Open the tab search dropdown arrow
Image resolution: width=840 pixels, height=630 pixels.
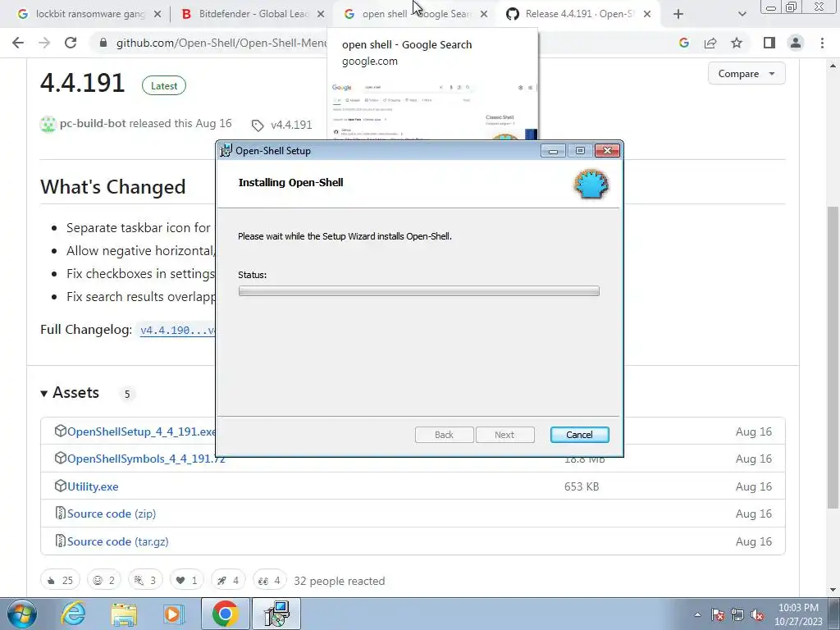tap(742, 15)
